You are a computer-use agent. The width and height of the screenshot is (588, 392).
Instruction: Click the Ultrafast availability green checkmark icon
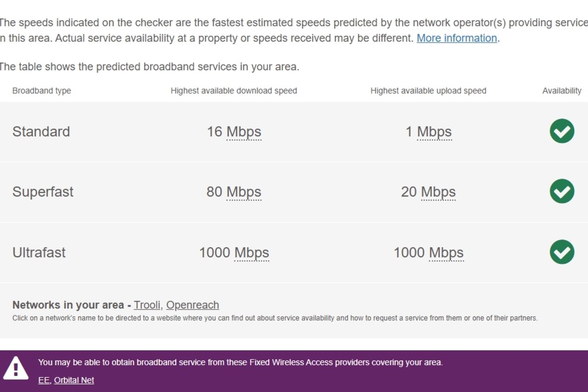(562, 252)
